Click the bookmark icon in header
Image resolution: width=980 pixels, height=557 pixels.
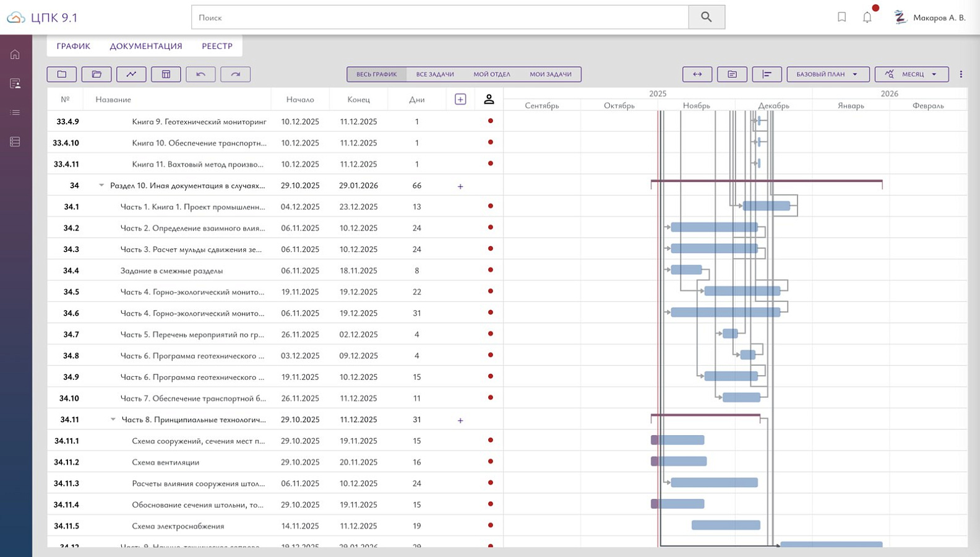842,17
